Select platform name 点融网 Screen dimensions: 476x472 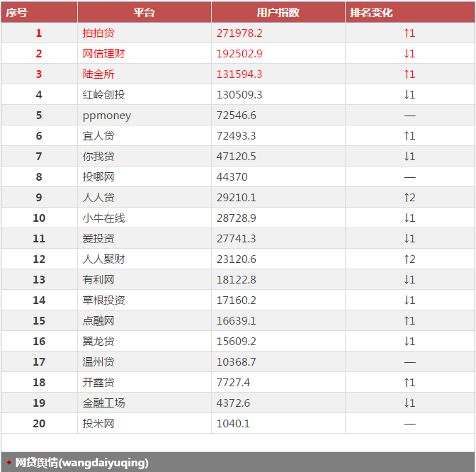tap(98, 321)
